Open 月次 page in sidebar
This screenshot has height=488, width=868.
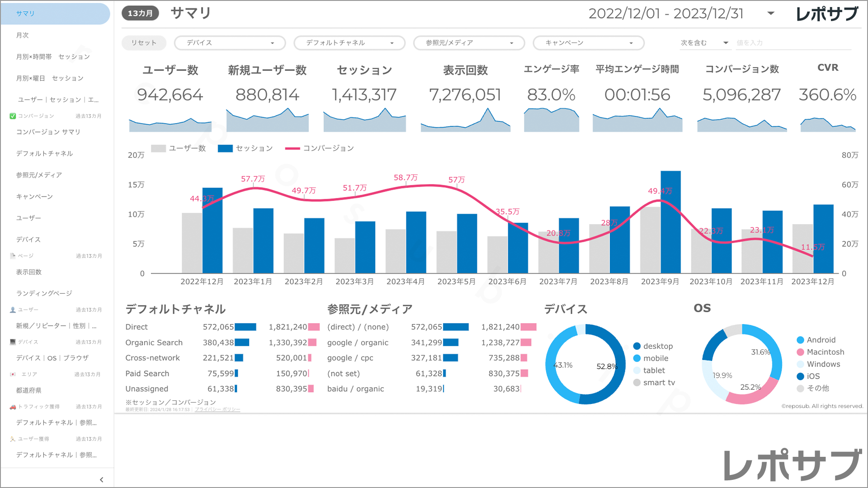(x=23, y=35)
